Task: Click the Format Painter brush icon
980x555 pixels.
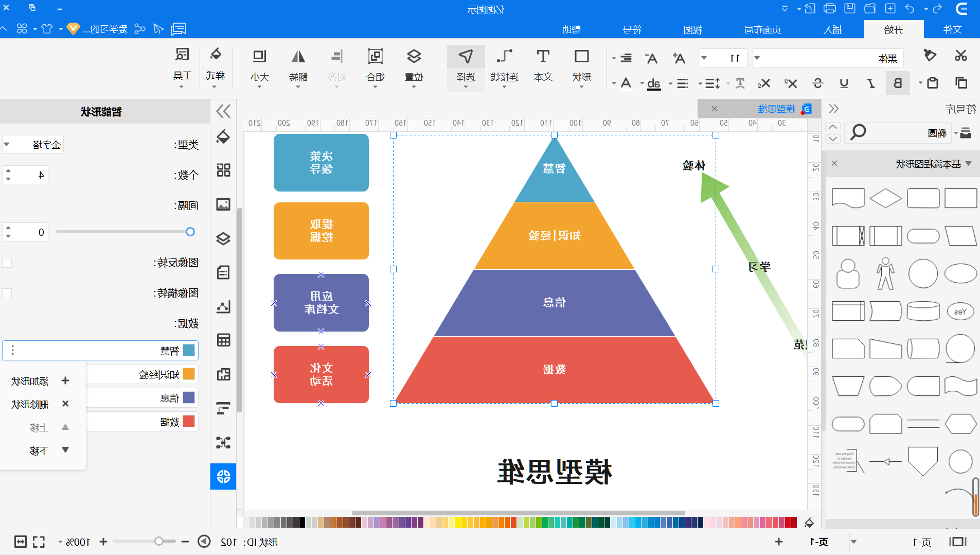Action: (x=930, y=56)
